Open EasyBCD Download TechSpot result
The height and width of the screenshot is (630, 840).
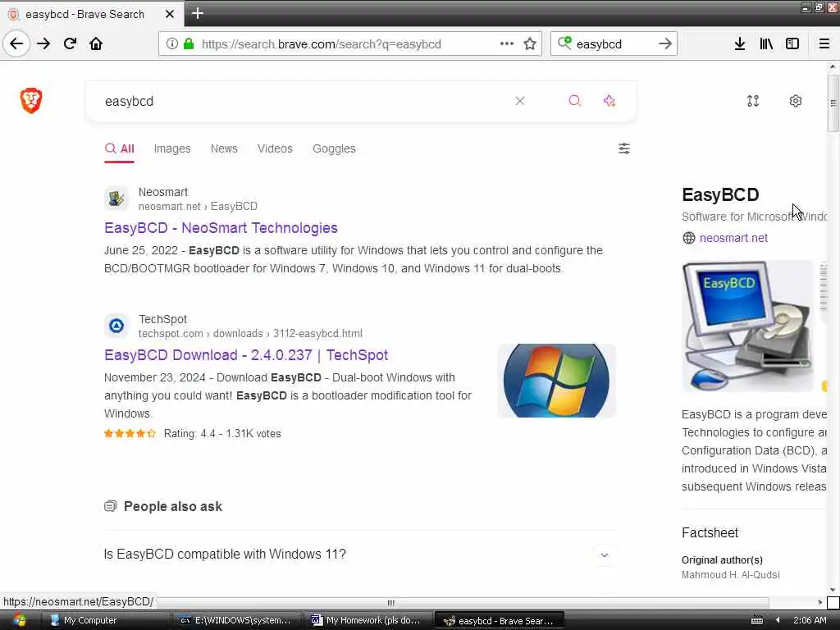pyautogui.click(x=246, y=354)
